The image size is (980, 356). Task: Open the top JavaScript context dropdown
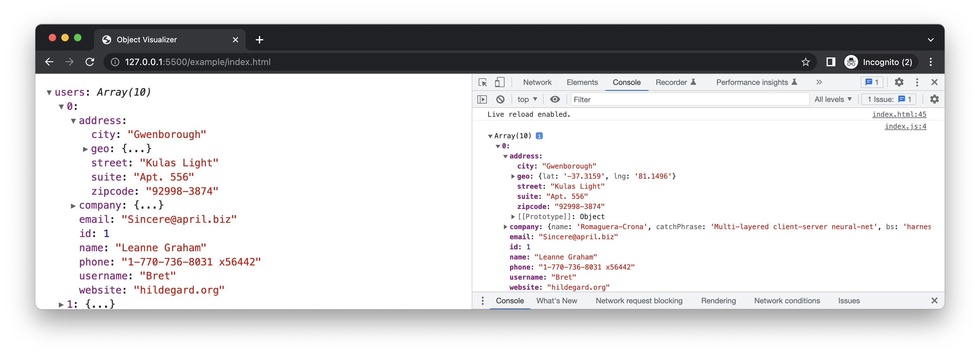[527, 99]
